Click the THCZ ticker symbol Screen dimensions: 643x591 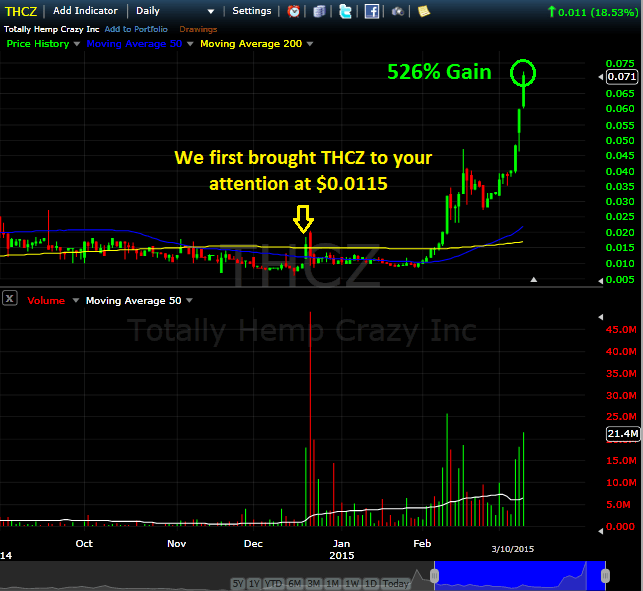[21, 11]
